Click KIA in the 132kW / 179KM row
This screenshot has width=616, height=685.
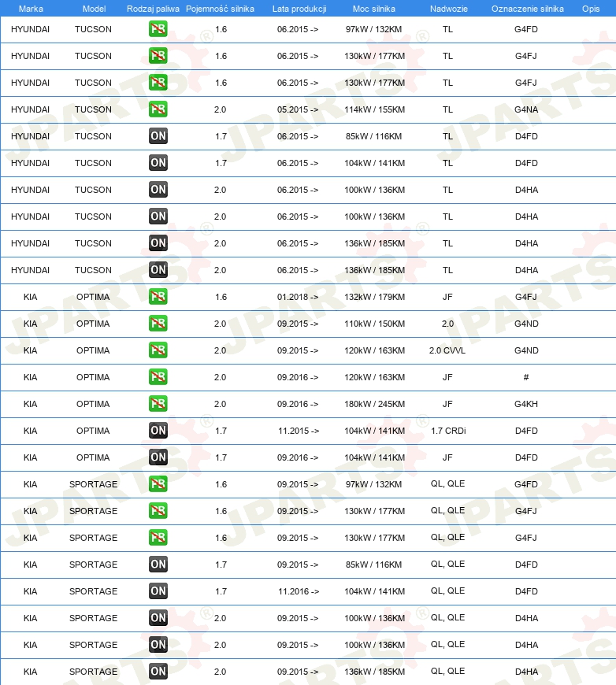[30, 297]
